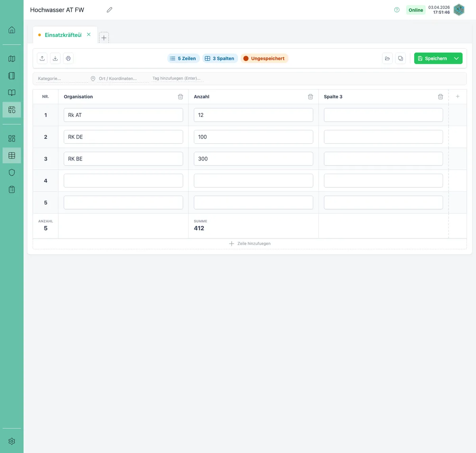Viewport: 476px width, 453px height.
Task: Open the map view from sidebar
Action: coord(12,59)
